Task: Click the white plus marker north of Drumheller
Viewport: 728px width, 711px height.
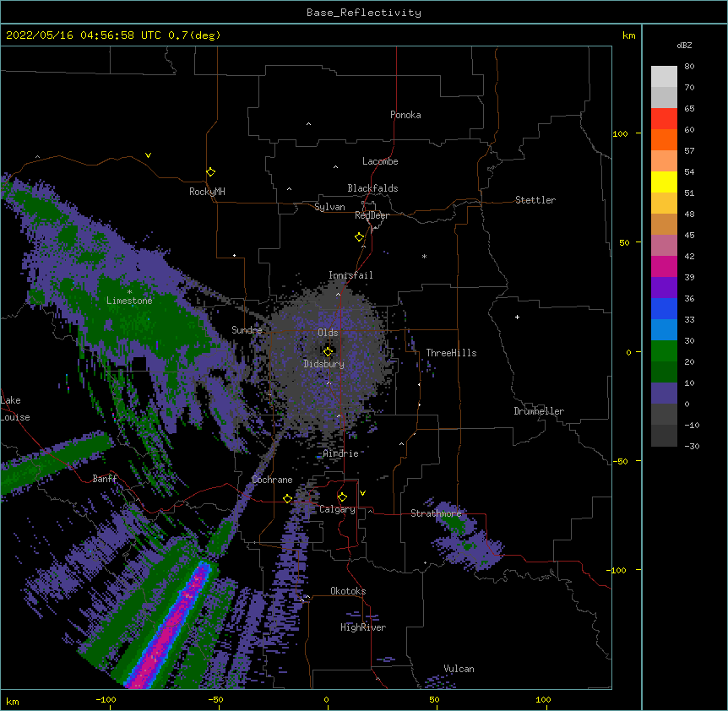Action: [517, 317]
